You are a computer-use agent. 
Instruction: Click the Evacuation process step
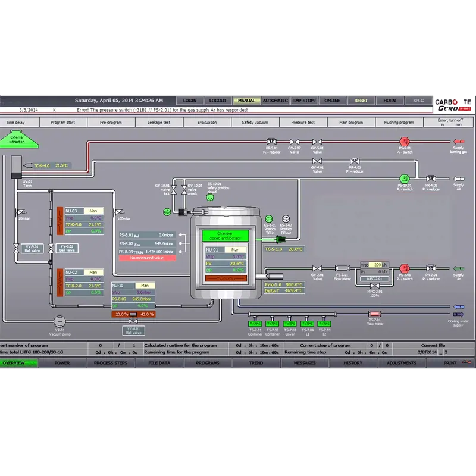click(x=207, y=123)
